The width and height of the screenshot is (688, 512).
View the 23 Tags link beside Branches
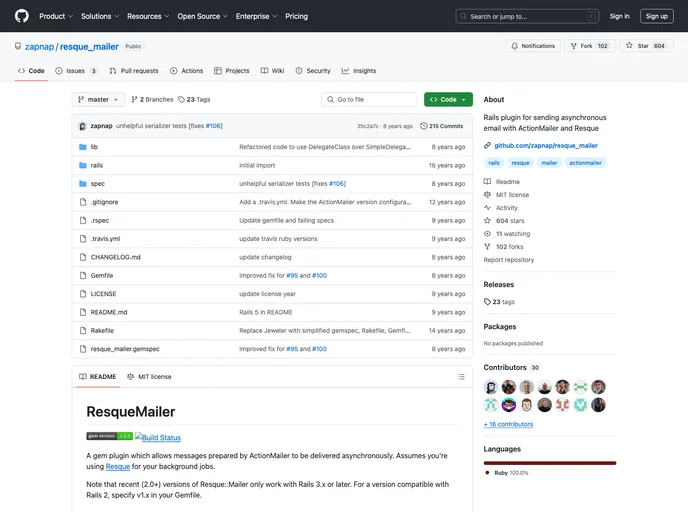tap(194, 100)
